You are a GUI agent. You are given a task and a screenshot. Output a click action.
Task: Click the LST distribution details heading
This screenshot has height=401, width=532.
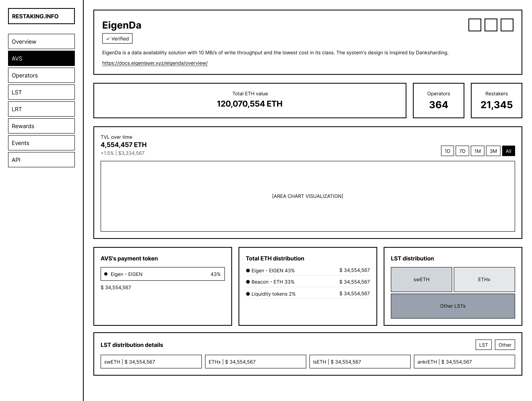(x=132, y=345)
